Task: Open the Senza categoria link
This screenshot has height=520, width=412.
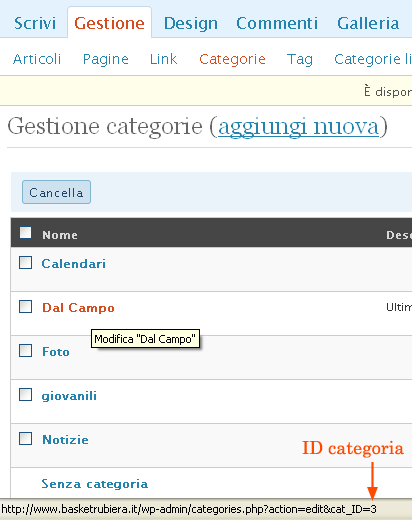Action: tap(95, 484)
